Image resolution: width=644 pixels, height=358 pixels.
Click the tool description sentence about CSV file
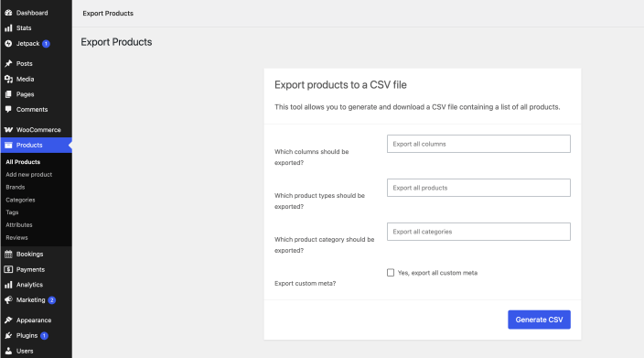(417, 107)
